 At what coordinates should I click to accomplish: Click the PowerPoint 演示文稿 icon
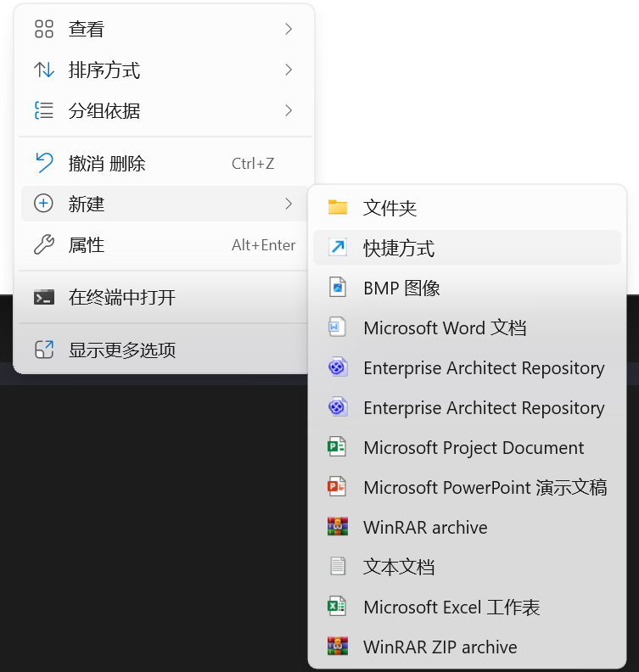[x=338, y=487]
